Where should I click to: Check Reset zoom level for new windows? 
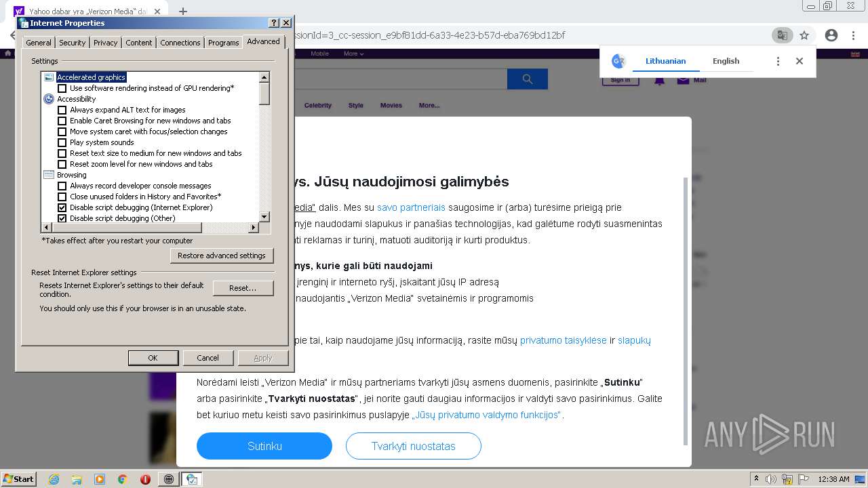tap(62, 164)
